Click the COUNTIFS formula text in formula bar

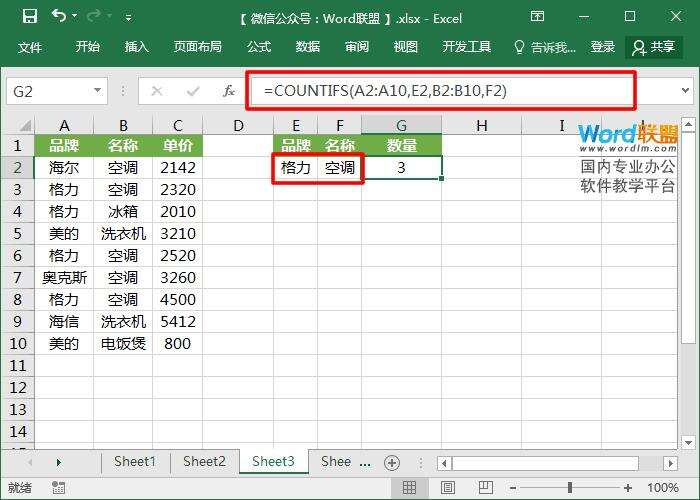click(x=385, y=91)
